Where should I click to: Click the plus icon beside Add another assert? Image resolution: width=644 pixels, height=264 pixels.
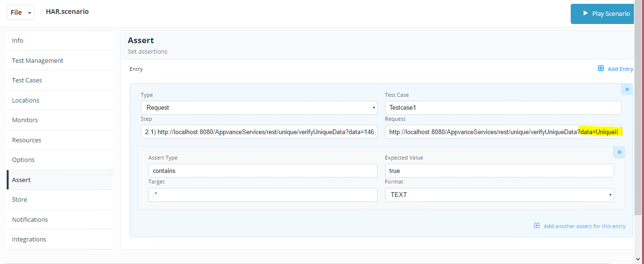pos(537,226)
